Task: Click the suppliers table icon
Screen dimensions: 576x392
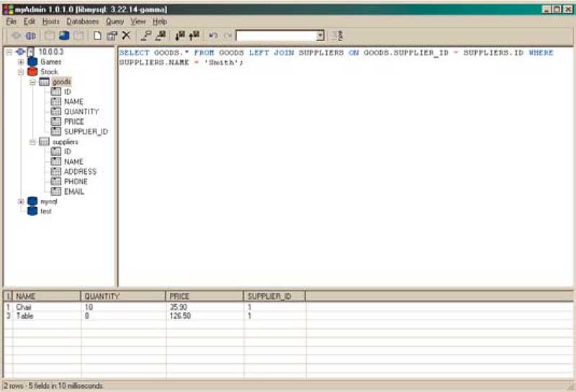Action: tap(45, 142)
